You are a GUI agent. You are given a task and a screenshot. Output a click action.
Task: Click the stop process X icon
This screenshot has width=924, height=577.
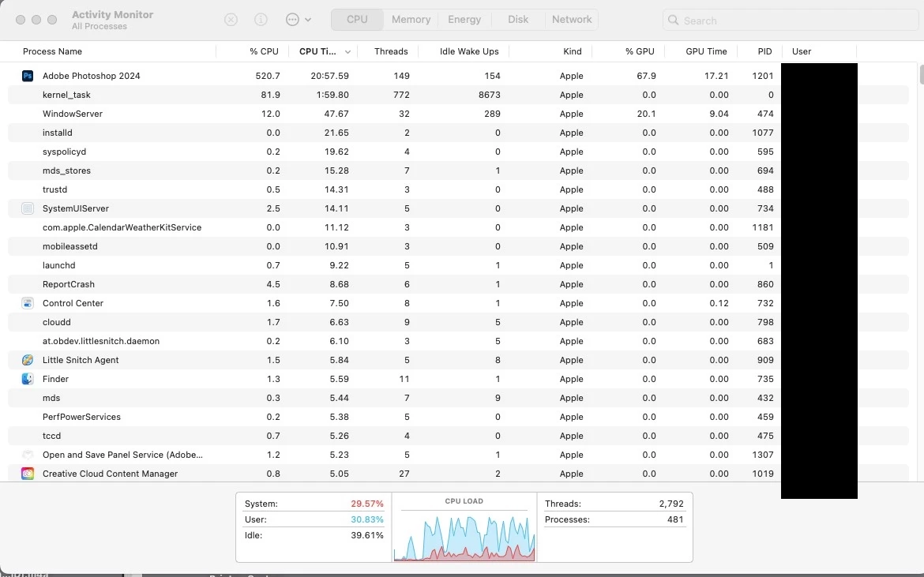(x=231, y=20)
